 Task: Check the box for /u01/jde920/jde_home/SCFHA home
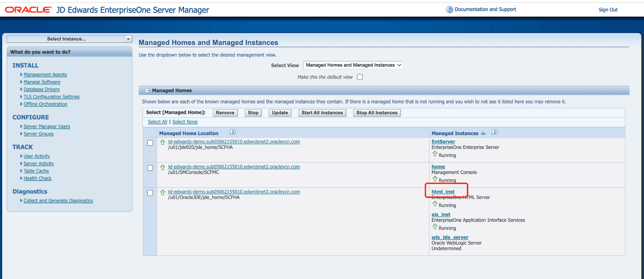tap(150, 143)
